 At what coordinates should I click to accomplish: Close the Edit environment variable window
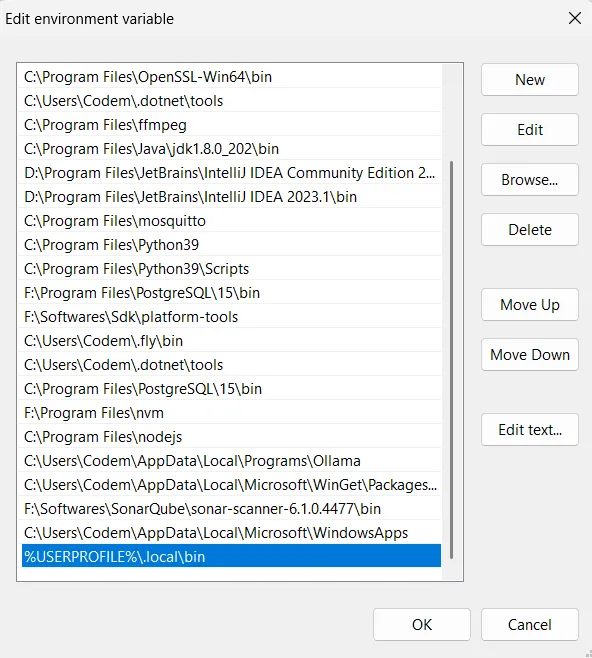coord(574,18)
